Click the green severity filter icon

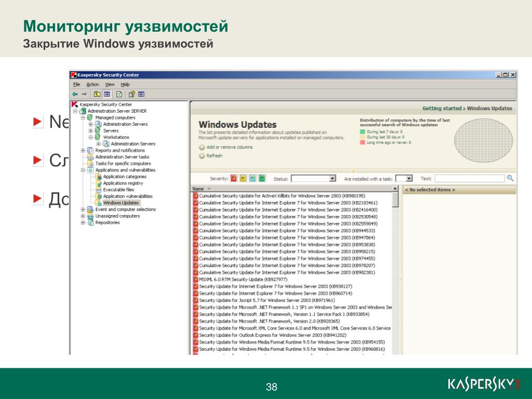[x=262, y=178]
